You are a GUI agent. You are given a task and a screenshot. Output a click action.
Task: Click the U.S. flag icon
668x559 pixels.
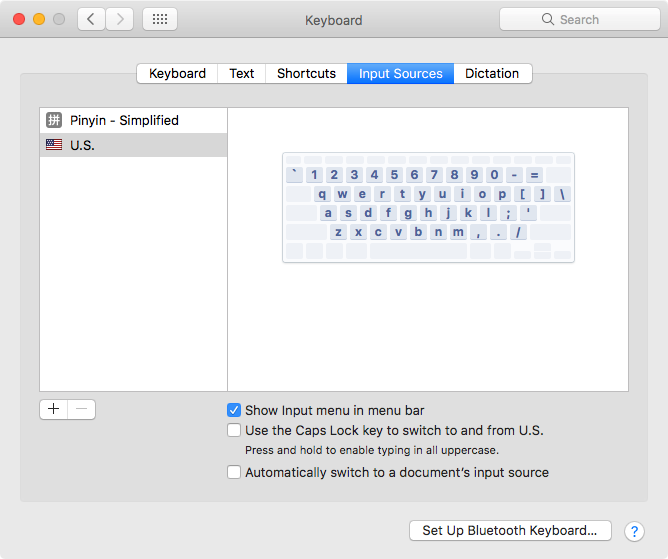54,145
